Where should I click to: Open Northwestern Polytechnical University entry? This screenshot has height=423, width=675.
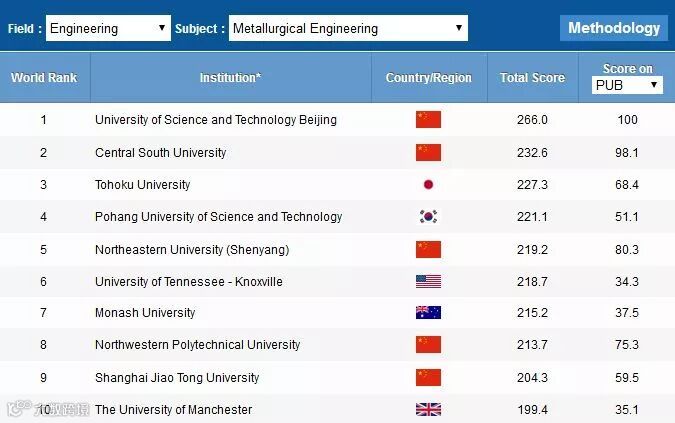[x=198, y=345]
